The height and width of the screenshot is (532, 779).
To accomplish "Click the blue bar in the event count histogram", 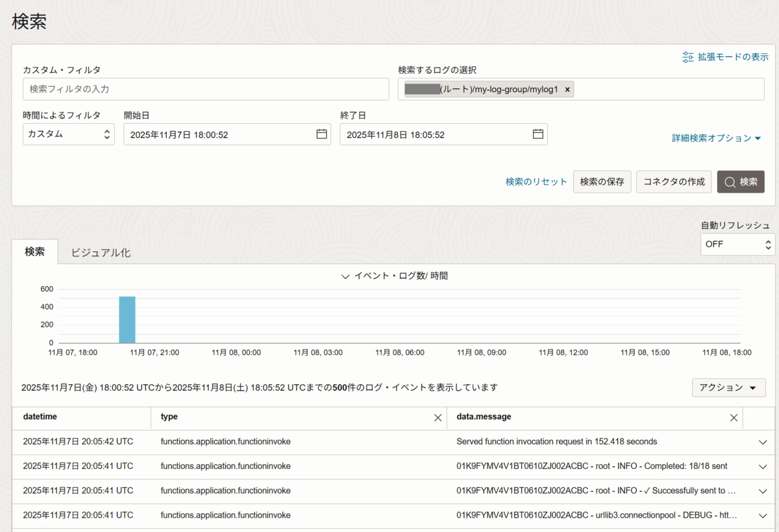I will (127, 318).
